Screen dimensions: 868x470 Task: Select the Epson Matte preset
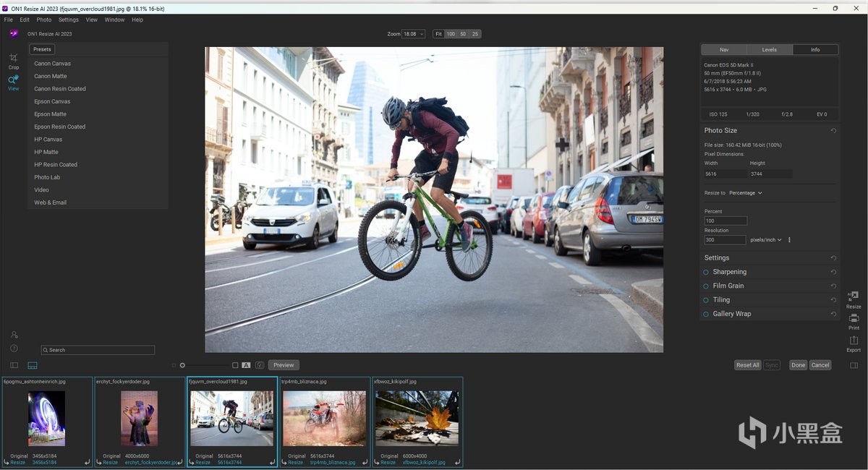pos(50,114)
